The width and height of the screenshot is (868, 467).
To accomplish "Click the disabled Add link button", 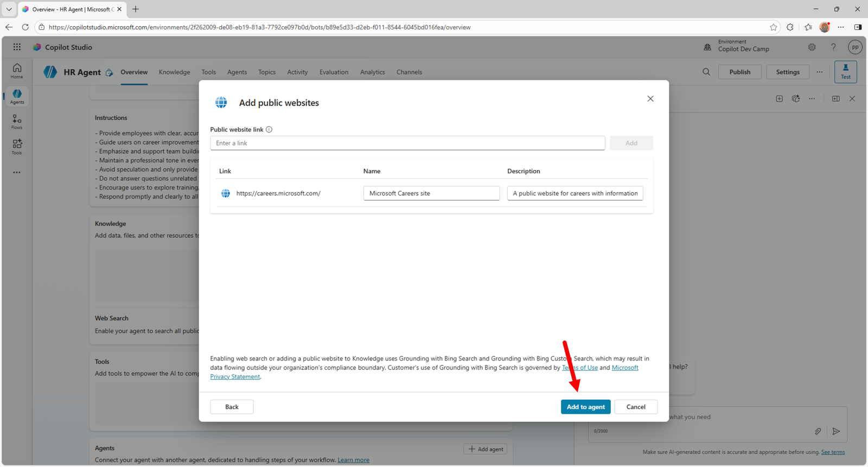I will 631,143.
